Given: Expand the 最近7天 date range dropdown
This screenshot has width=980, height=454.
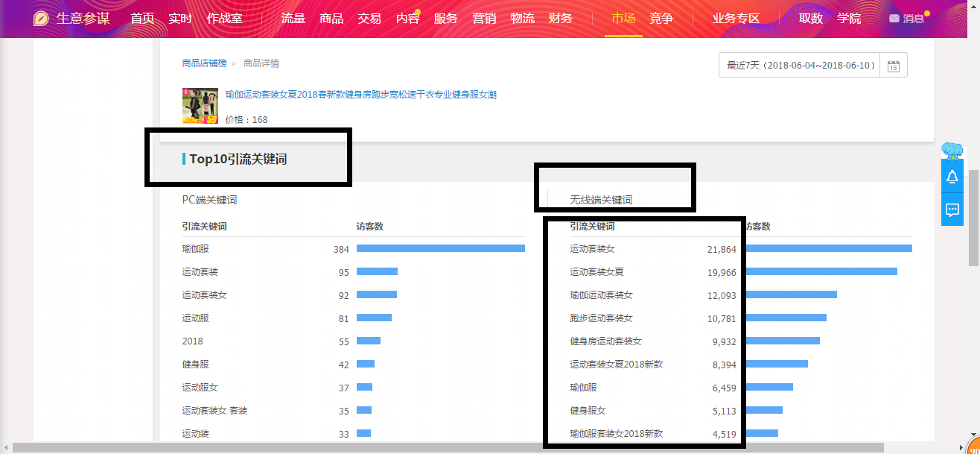Looking at the screenshot, I should click(x=800, y=66).
